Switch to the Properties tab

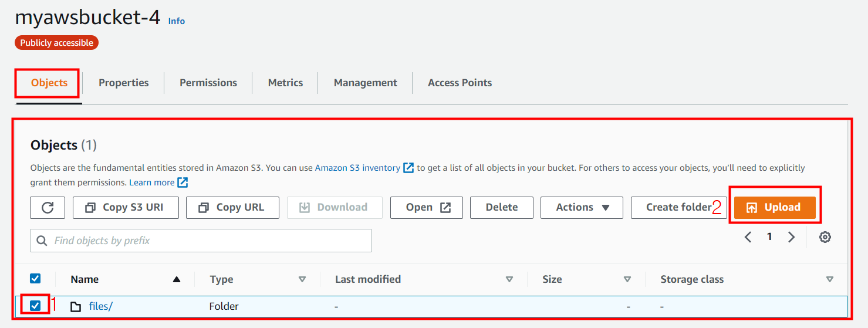point(124,83)
